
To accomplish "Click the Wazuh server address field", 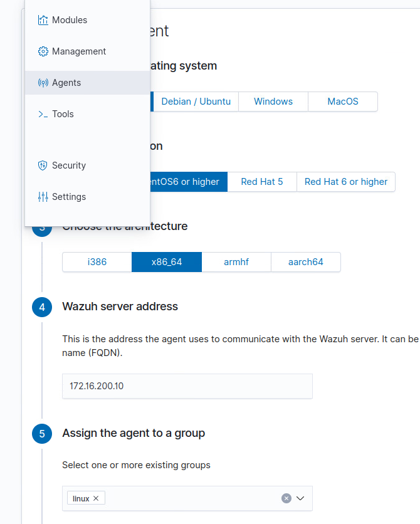I will 187,386.
